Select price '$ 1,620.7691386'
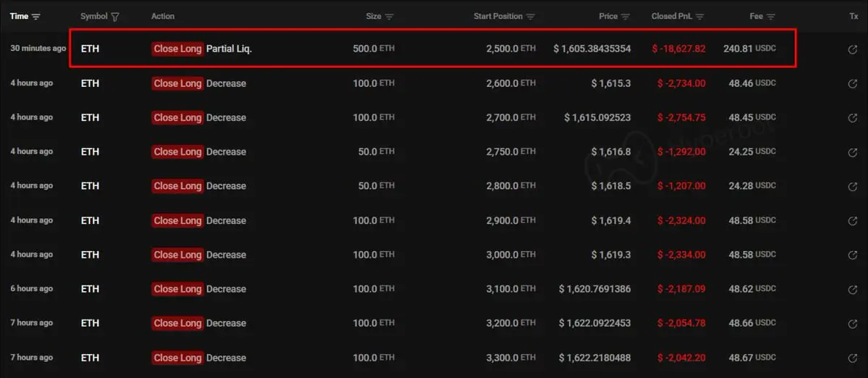Screen dimensions: 868x378 pyautogui.click(x=595, y=289)
